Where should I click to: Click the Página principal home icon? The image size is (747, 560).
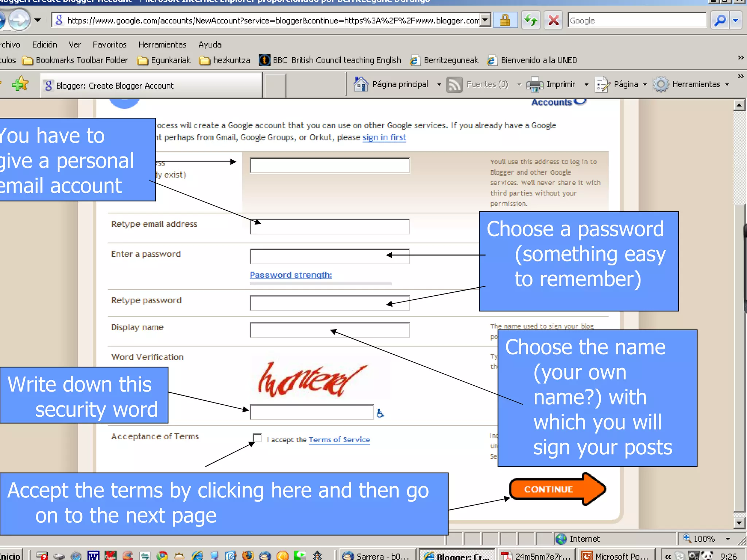coord(360,84)
